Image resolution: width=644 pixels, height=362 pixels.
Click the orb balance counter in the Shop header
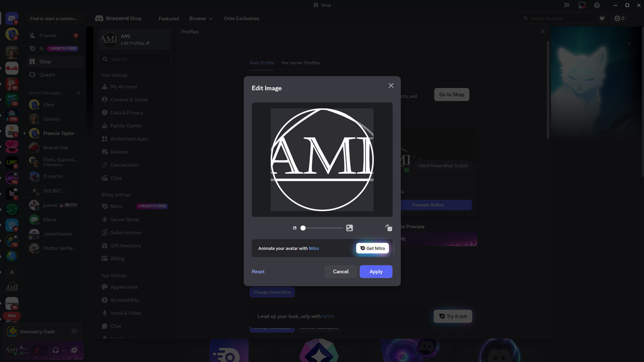tap(619, 18)
